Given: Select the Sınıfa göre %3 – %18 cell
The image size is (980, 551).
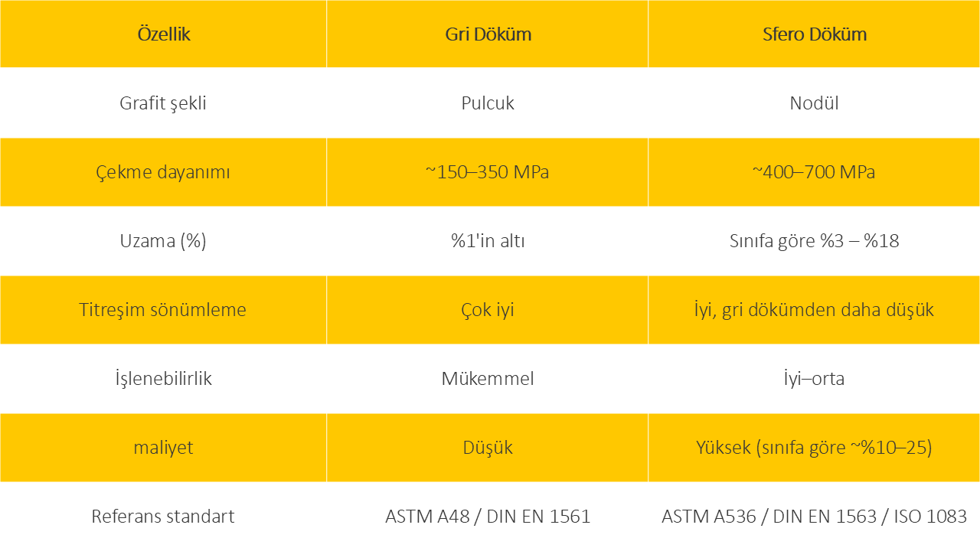Looking at the screenshot, I should (814, 241).
